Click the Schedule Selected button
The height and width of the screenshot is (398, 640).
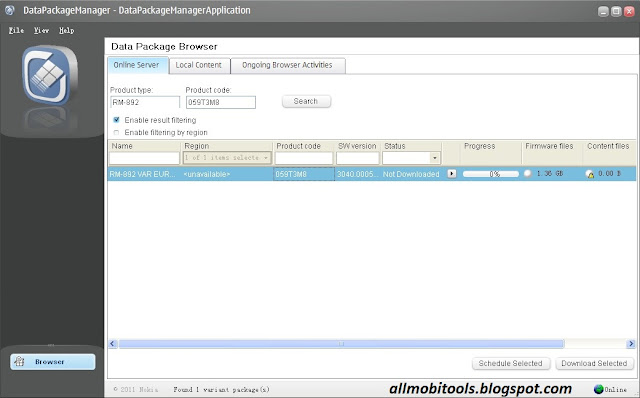click(511, 363)
